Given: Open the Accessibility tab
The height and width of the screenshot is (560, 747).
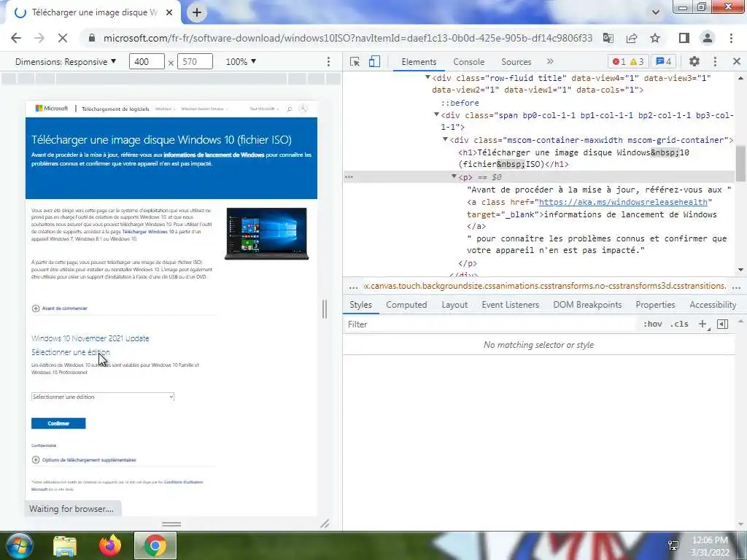Looking at the screenshot, I should point(713,305).
